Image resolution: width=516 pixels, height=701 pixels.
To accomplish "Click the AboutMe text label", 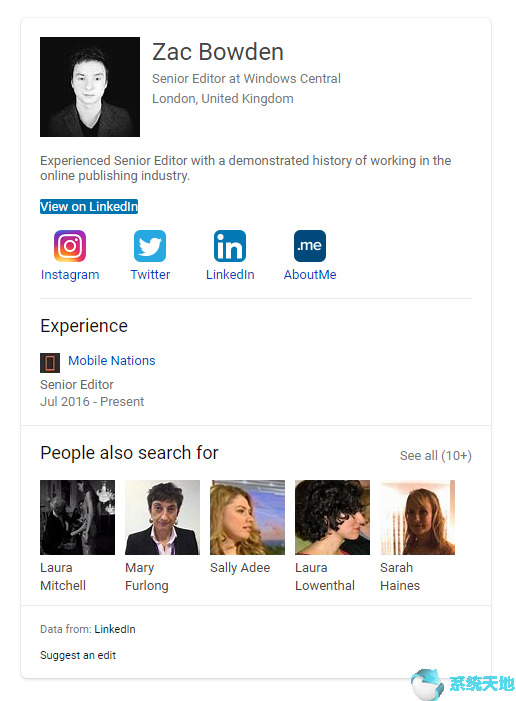I will (x=310, y=274).
